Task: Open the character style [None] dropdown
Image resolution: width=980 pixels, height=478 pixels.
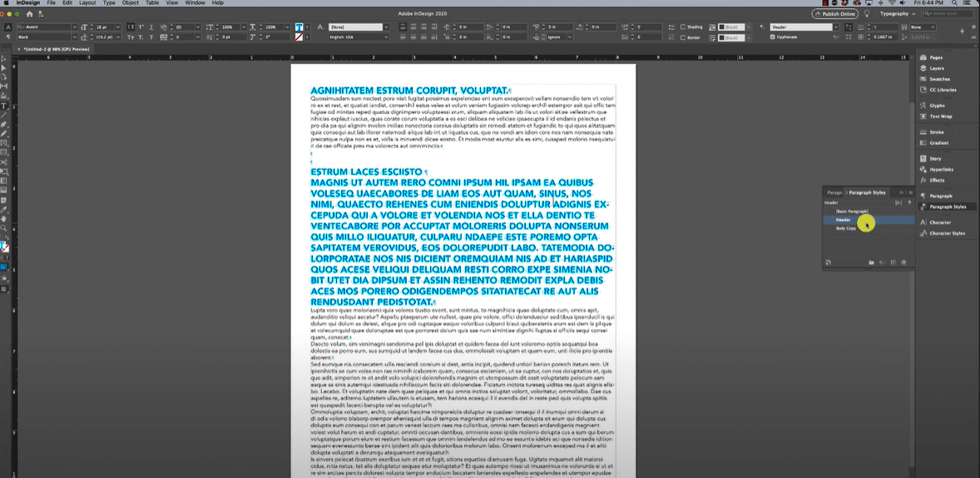Action: 387,27
